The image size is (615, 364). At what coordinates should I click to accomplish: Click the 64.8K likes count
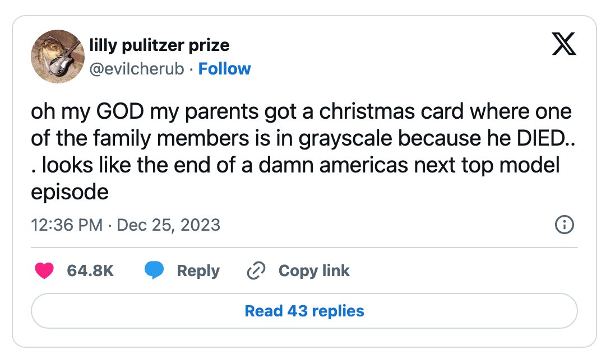[x=90, y=270]
